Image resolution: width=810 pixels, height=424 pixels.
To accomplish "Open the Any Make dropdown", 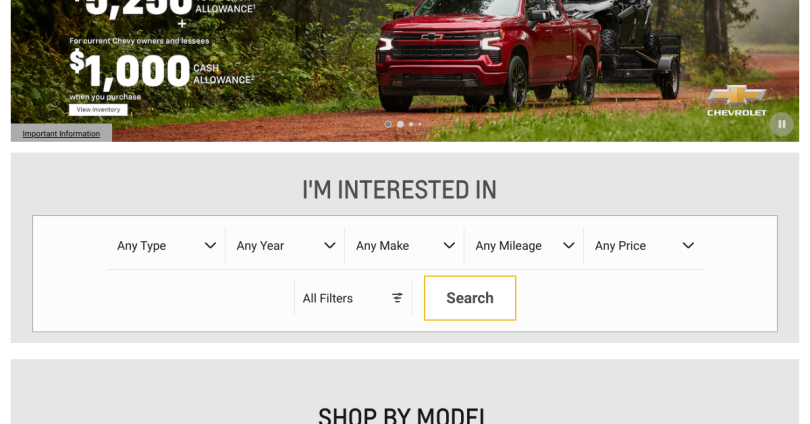I will coord(404,246).
